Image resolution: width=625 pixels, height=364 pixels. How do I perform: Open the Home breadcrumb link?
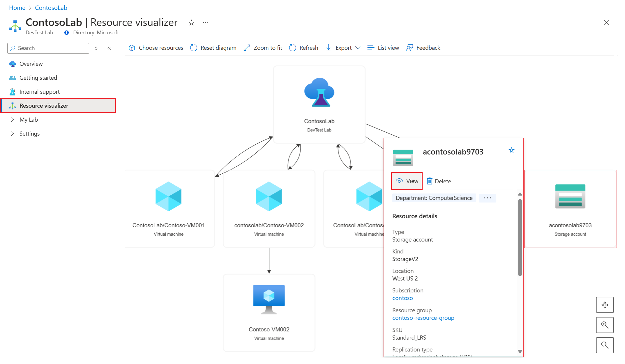[x=17, y=8]
